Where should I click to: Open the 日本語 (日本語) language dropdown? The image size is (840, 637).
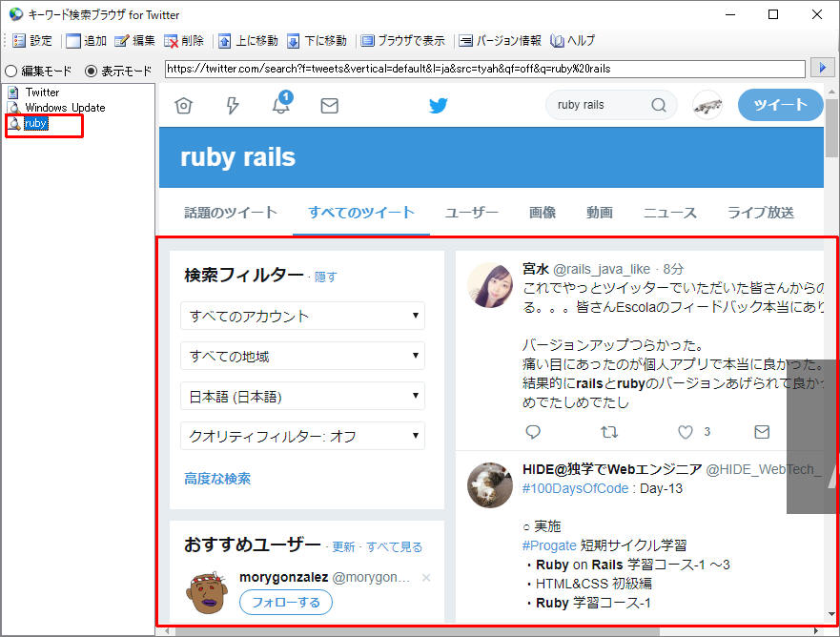pos(302,396)
